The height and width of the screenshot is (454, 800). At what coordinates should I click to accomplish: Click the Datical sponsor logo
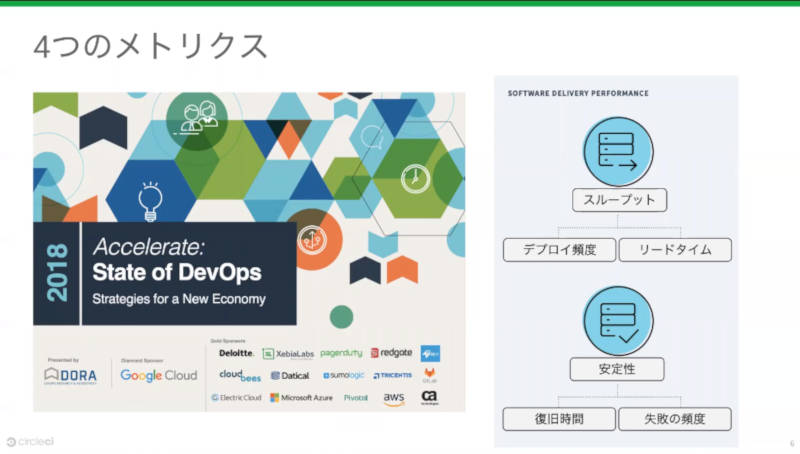pos(290,375)
